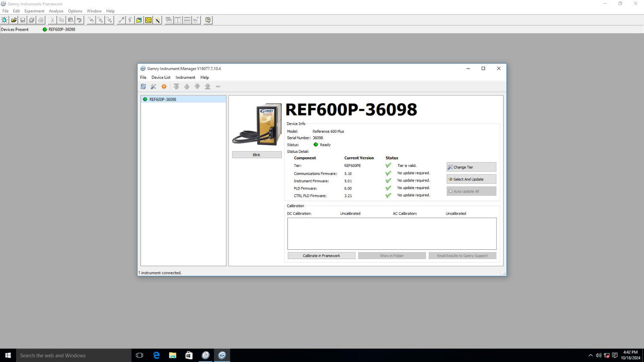Click the move-down arrow icon
Screen dimensions: 644x362
(x=197, y=86)
